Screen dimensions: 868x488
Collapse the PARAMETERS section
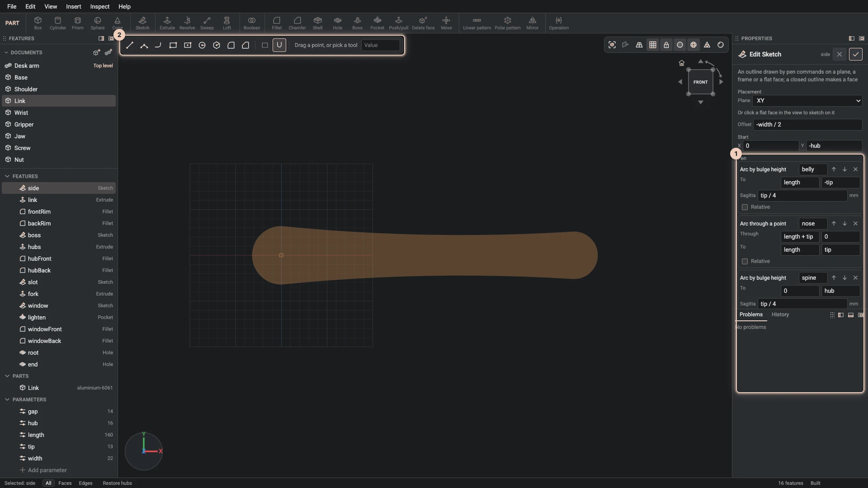(7, 399)
